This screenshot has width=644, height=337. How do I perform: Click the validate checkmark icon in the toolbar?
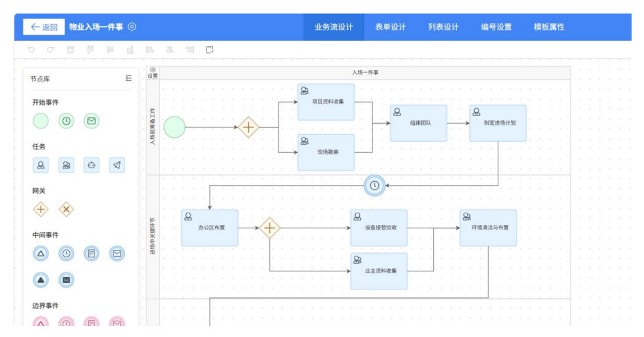point(210,50)
